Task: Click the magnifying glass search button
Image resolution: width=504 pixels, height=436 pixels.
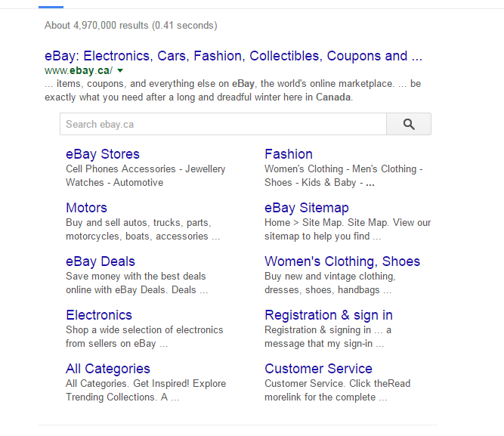Action: (409, 124)
